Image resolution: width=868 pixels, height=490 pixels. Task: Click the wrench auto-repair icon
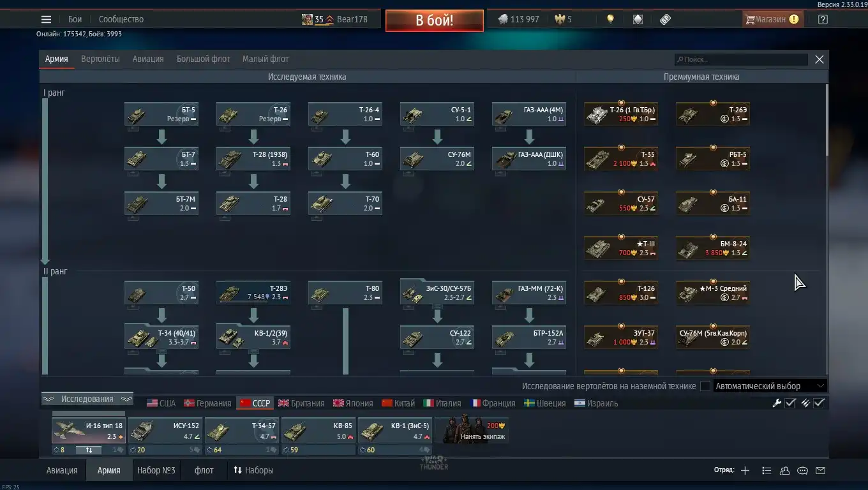point(777,403)
